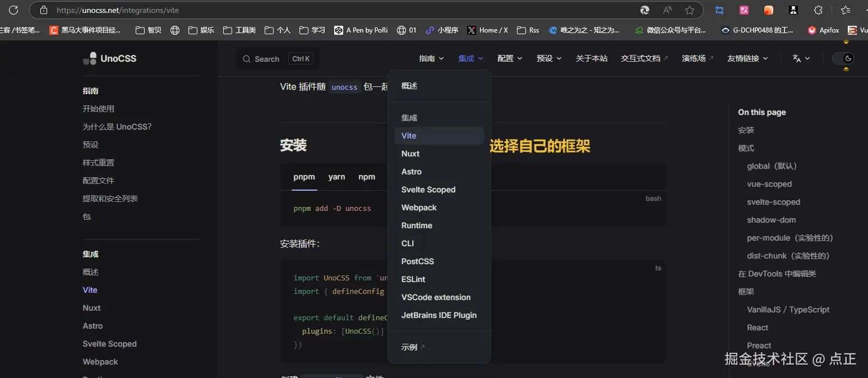Open the 黑马大事件项目经 bookmark
Image resolution: width=868 pixels, height=378 pixels.
pos(85,30)
